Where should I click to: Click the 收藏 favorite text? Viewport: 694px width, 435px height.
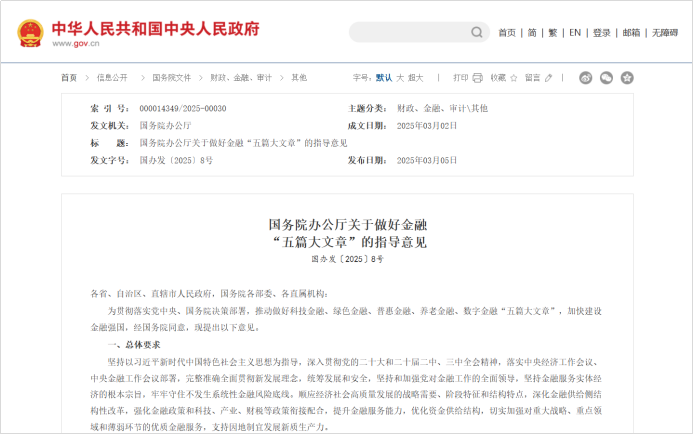498,78
